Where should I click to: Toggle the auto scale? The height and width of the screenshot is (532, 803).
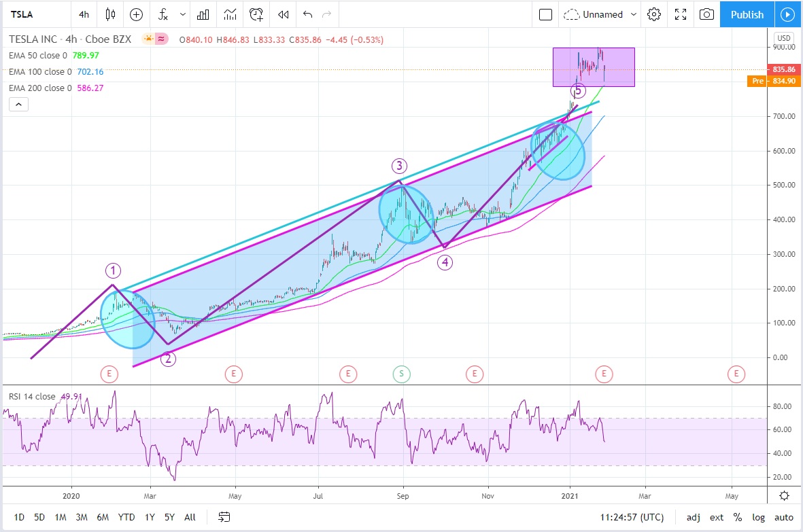coord(783,517)
